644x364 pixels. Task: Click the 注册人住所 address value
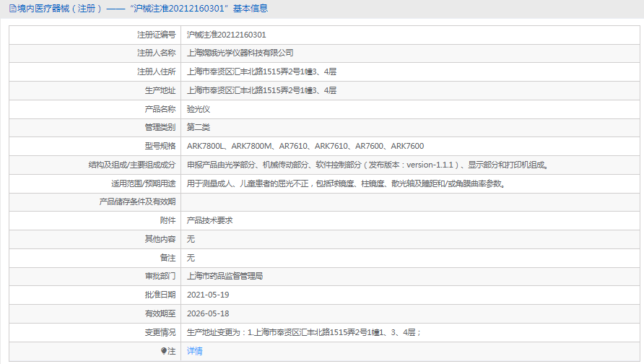coord(261,72)
